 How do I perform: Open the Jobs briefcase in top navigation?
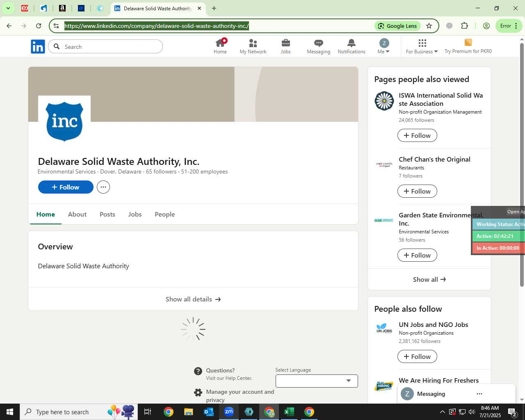click(x=286, y=46)
